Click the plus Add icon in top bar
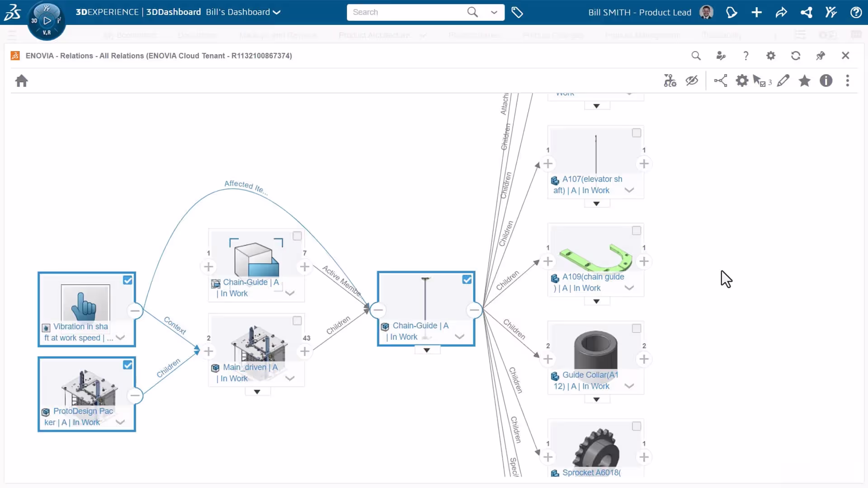 tap(757, 13)
